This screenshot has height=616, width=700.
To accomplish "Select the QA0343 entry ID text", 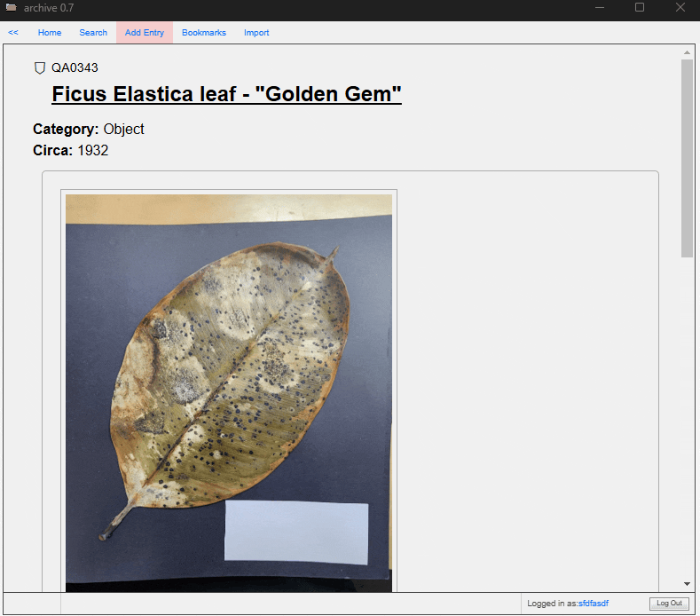I will coord(75,67).
